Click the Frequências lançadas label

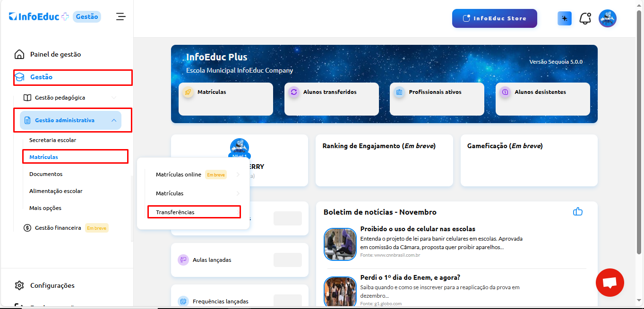221,301
